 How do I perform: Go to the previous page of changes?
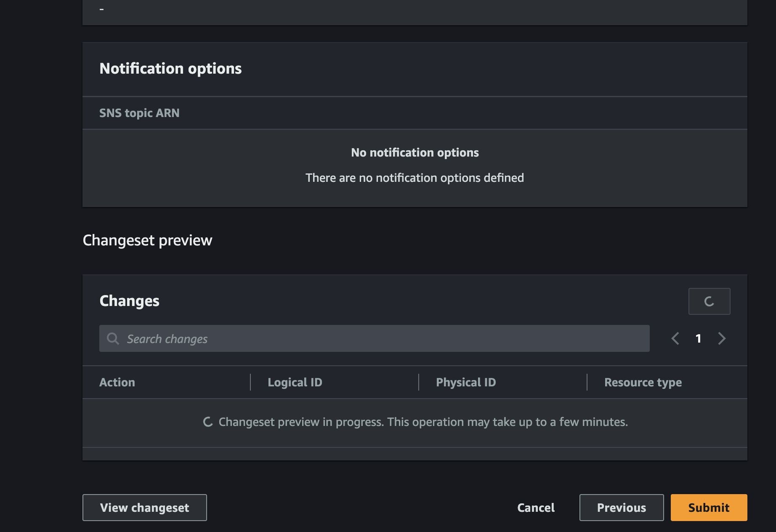pos(675,338)
